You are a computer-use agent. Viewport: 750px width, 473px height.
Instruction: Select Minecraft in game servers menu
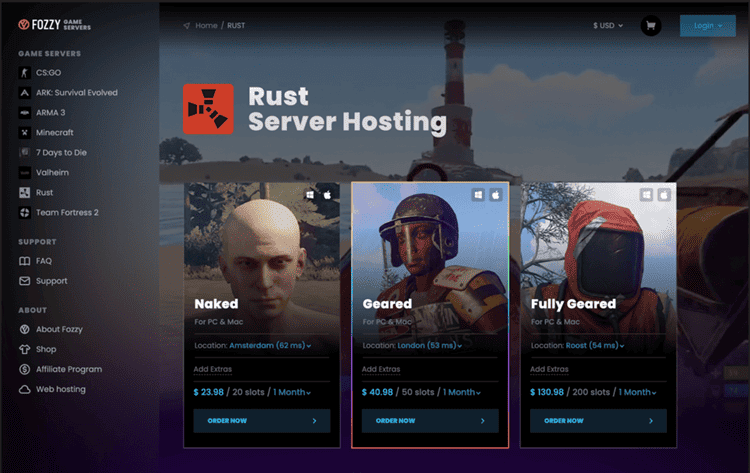[55, 132]
